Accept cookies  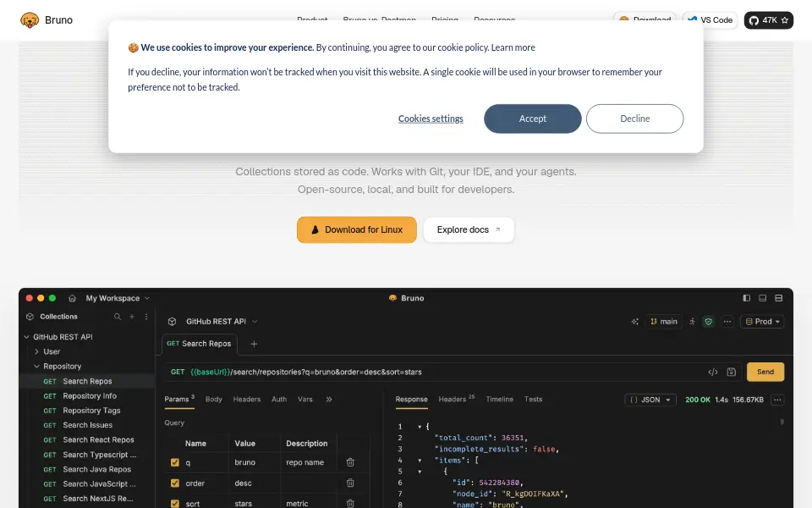[x=532, y=119]
